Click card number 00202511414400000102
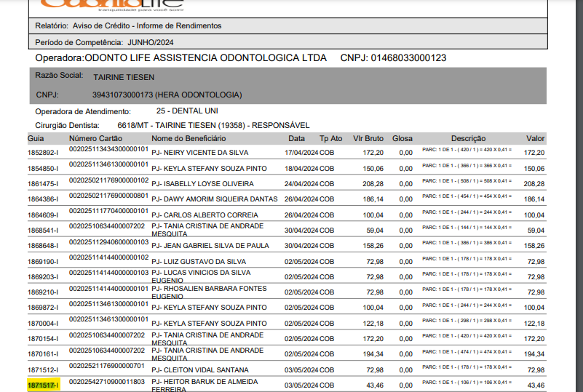 click(108, 257)
